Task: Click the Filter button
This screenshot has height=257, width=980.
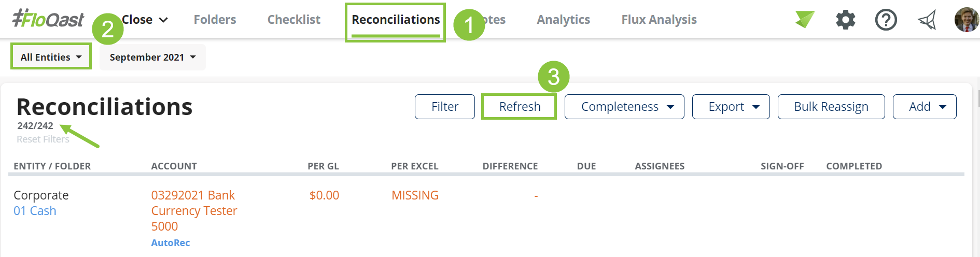Action: click(445, 107)
